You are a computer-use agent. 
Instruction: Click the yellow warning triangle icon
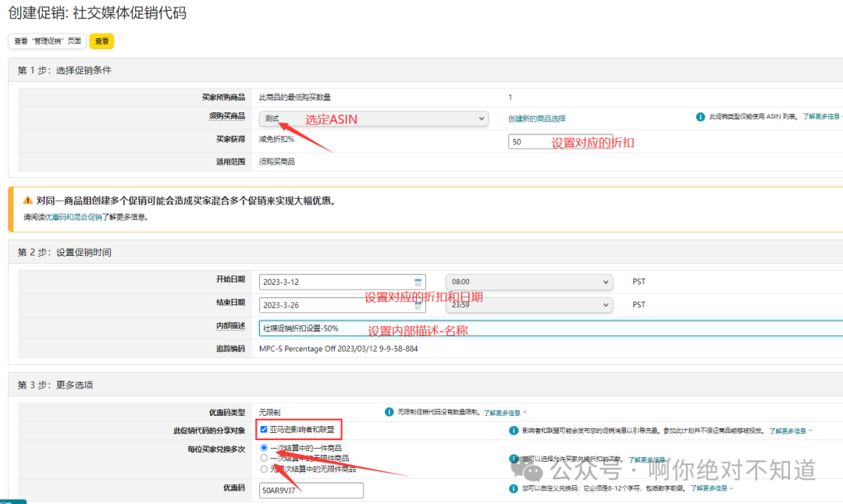tap(27, 201)
